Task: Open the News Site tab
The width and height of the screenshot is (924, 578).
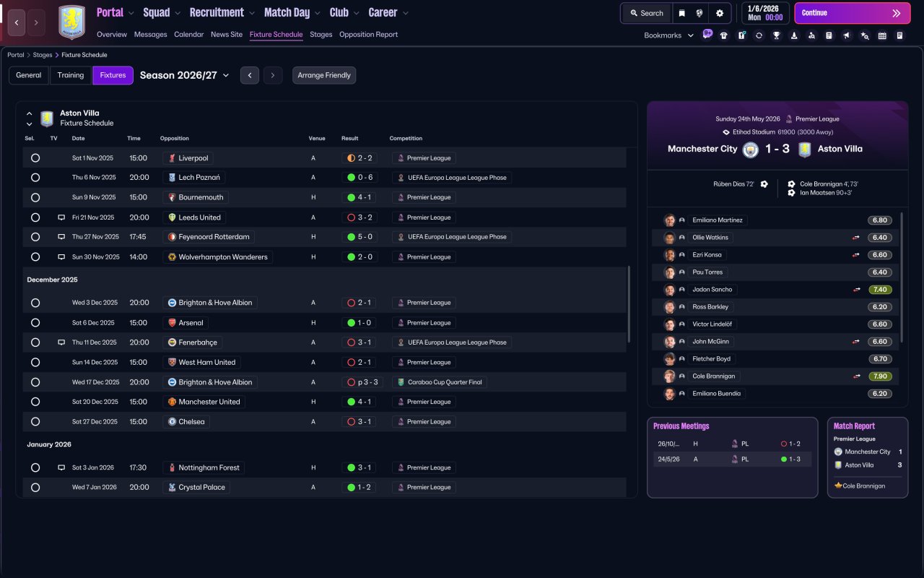Action: pyautogui.click(x=227, y=35)
